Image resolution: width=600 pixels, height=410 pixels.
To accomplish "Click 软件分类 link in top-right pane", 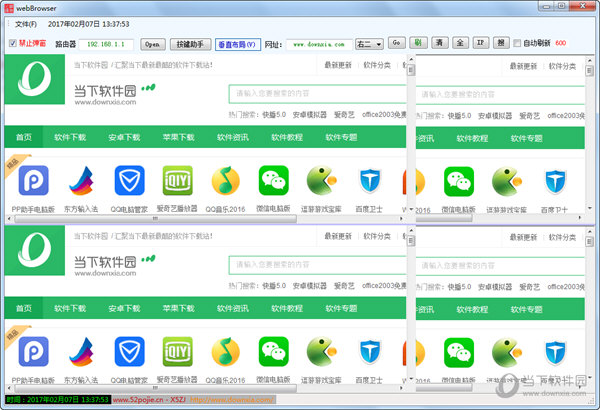I will coord(562,66).
